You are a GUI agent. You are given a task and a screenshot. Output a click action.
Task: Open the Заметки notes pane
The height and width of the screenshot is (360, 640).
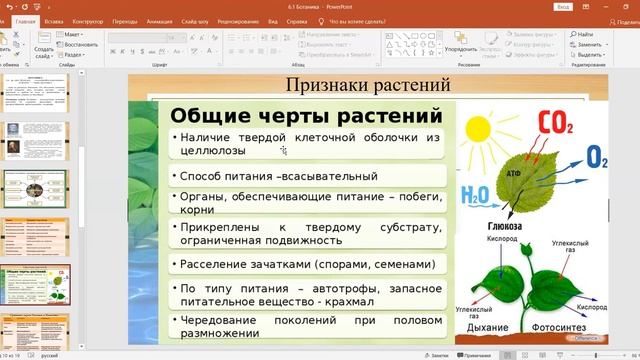point(436,356)
